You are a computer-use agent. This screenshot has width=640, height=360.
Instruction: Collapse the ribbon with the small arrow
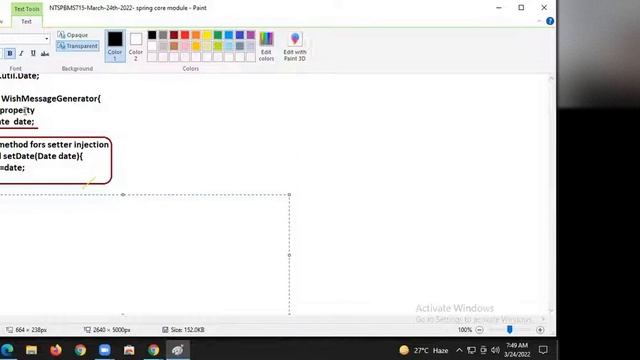point(539,21)
